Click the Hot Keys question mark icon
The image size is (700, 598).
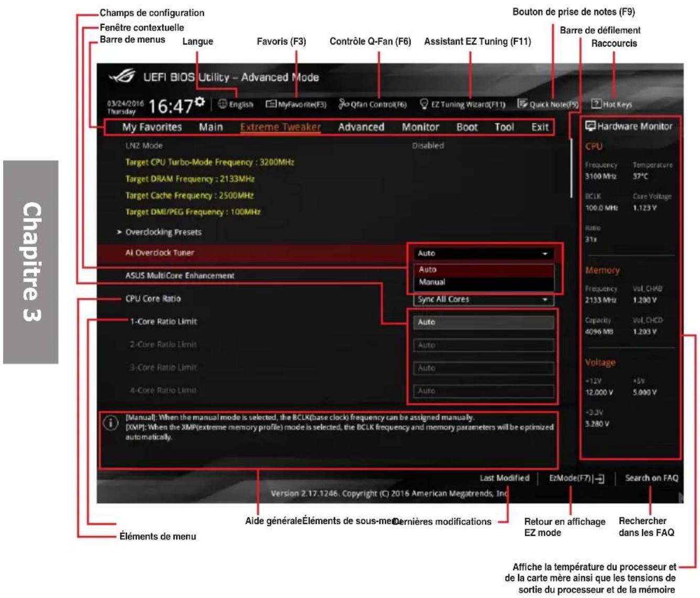pyautogui.click(x=596, y=104)
